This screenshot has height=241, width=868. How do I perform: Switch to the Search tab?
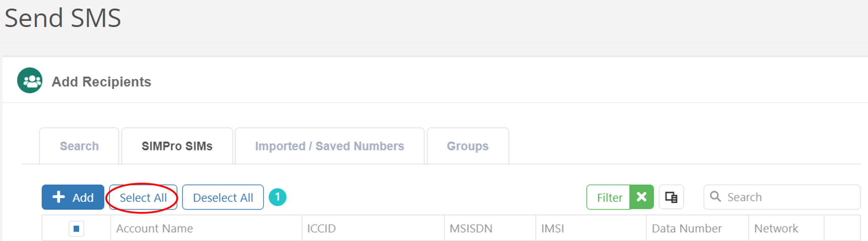79,146
